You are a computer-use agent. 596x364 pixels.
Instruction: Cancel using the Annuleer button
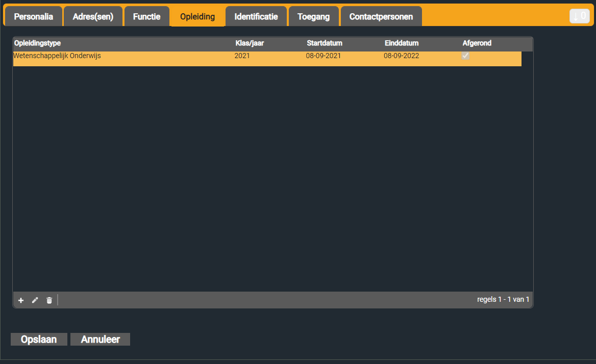101,340
